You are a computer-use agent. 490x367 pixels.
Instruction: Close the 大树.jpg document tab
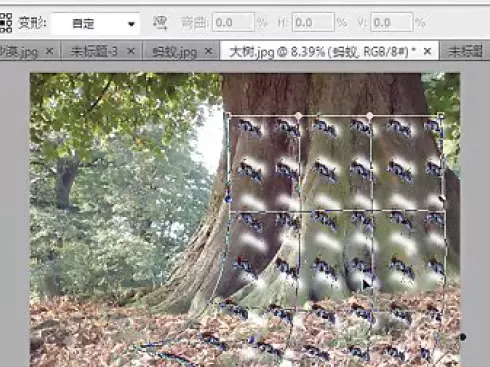coord(427,51)
